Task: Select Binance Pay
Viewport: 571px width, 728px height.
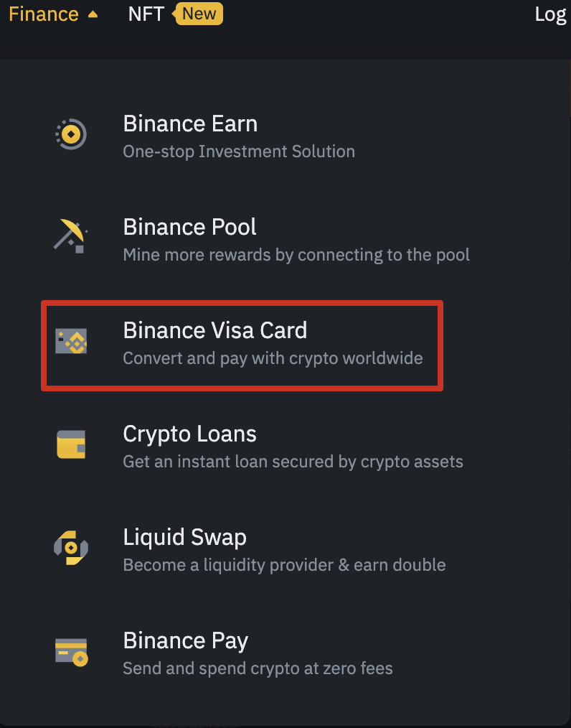Action: coord(185,640)
